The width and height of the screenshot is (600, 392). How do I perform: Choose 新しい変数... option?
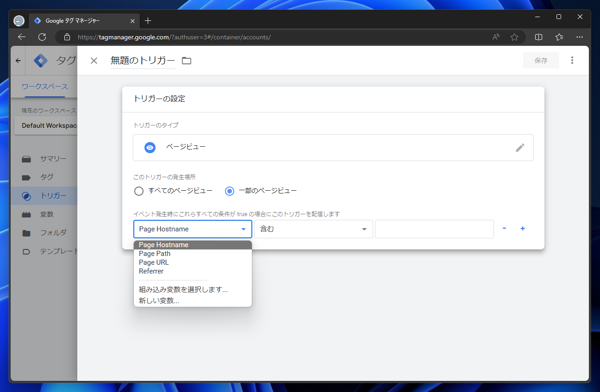pyautogui.click(x=192, y=301)
